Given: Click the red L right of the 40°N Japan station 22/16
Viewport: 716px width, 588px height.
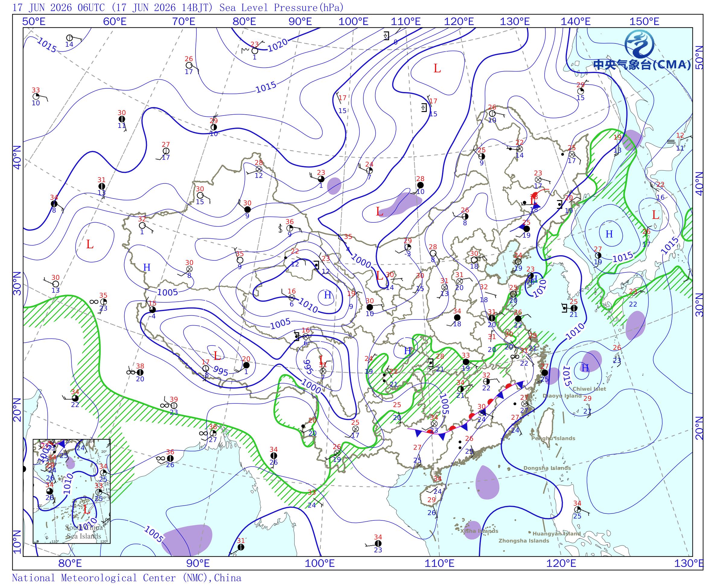Looking at the screenshot, I should [x=656, y=215].
